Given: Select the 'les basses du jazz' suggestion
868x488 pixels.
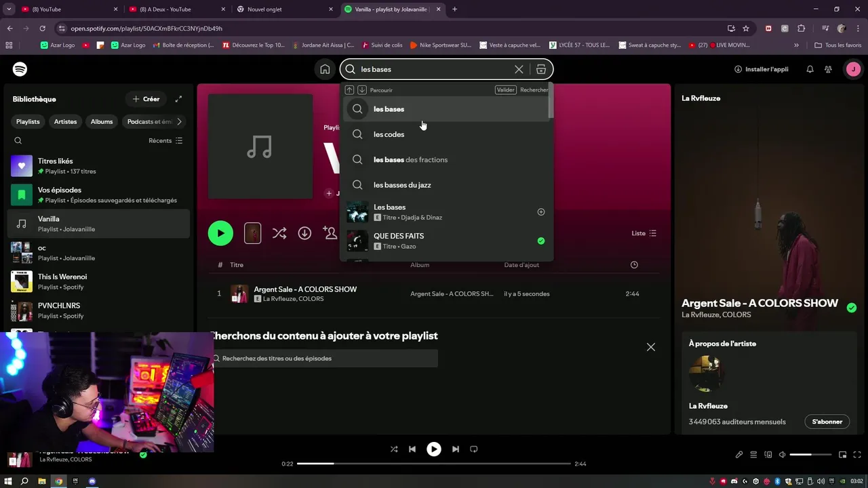Looking at the screenshot, I should point(446,184).
